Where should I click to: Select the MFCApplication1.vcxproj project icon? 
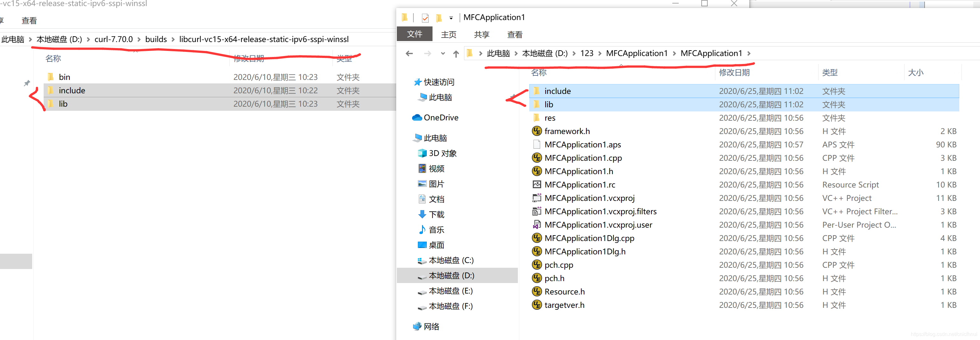(536, 198)
